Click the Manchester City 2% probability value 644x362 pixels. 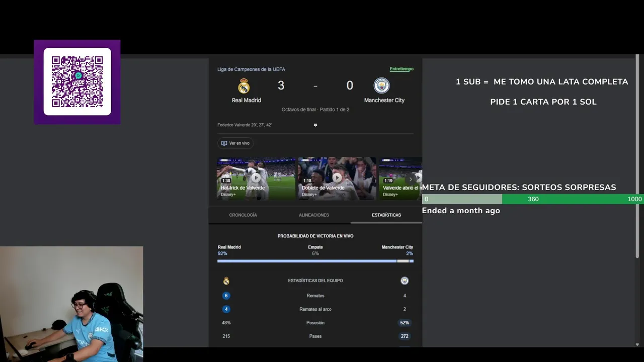(410, 253)
